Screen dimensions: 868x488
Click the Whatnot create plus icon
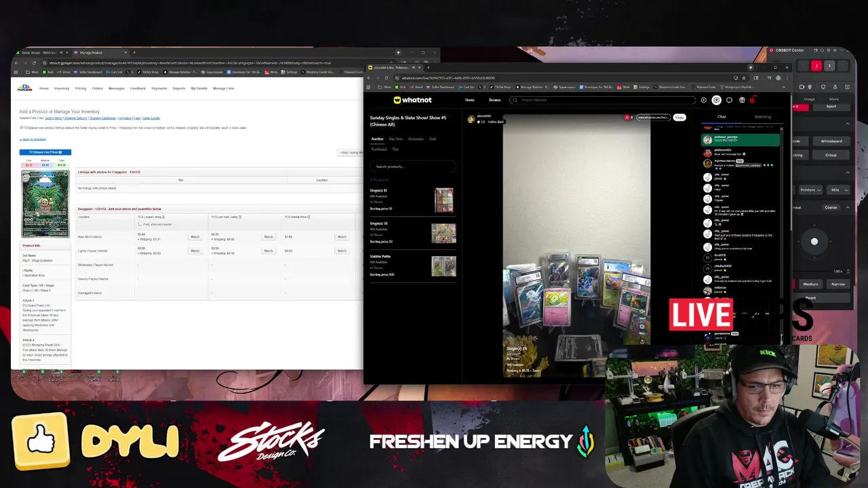(x=703, y=100)
